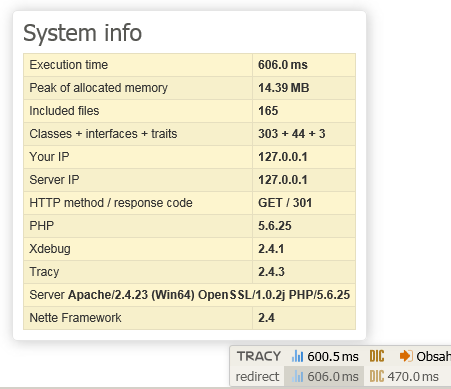Image resolution: width=451 pixels, height=389 pixels.
Task: Click the redirect label in the debug bar
Action: pos(257,377)
